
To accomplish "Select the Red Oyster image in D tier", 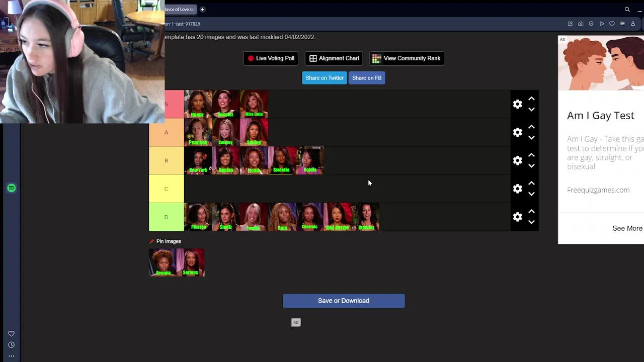I will (338, 217).
